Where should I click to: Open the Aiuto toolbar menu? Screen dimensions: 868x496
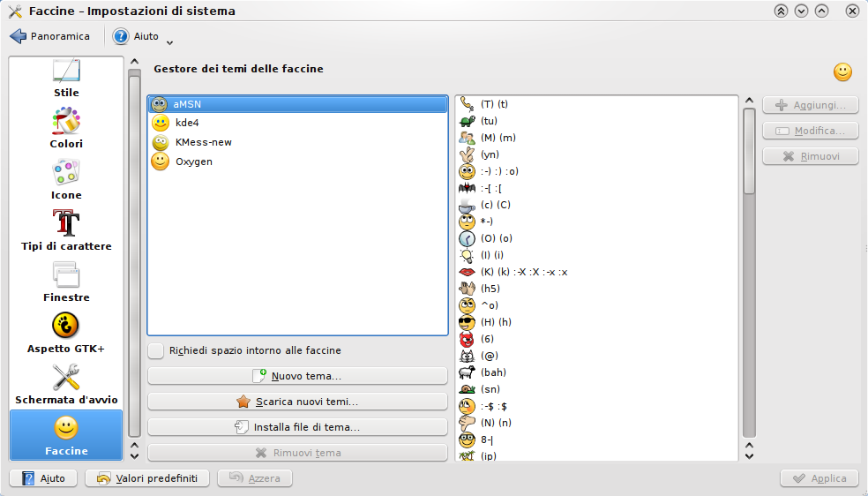coord(136,36)
